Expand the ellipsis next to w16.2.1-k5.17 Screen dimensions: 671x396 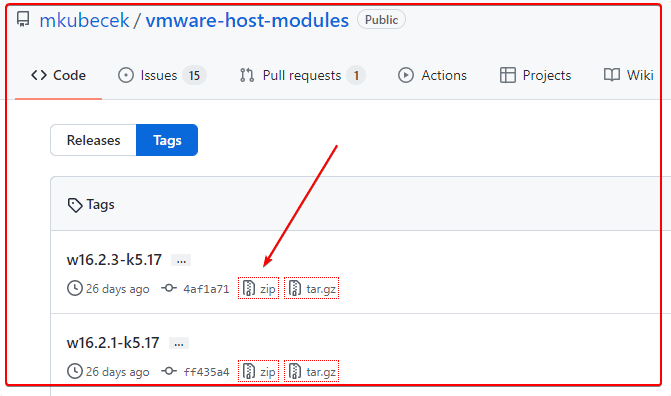point(179,343)
